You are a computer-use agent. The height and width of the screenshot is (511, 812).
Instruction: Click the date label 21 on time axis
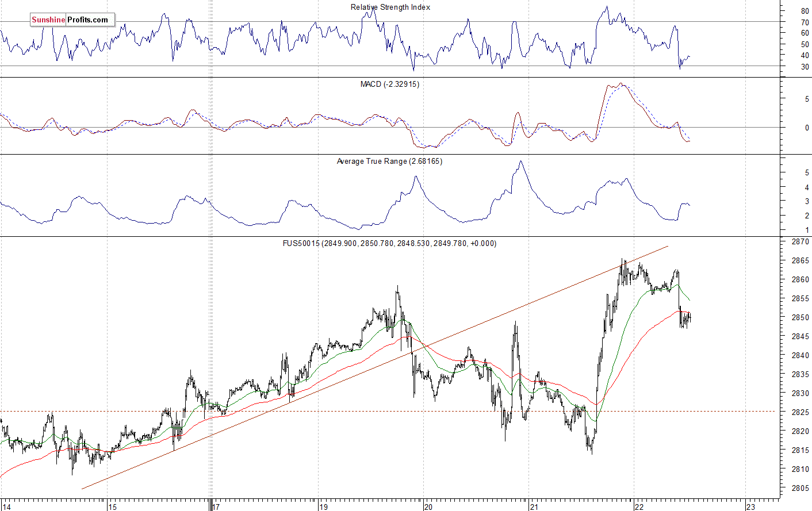534,507
